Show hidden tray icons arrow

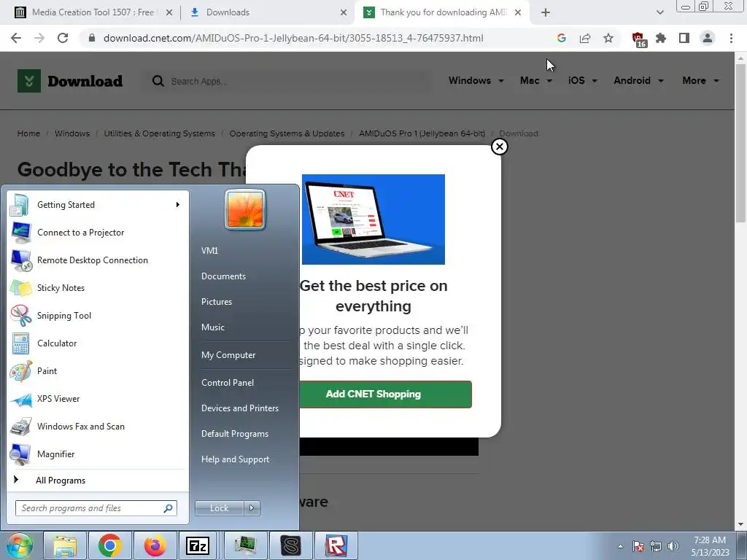click(620, 546)
